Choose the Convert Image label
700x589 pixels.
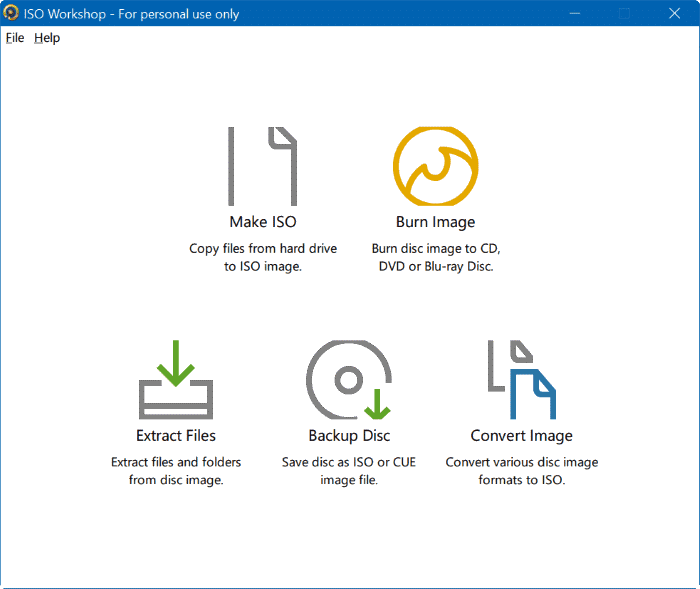521,436
